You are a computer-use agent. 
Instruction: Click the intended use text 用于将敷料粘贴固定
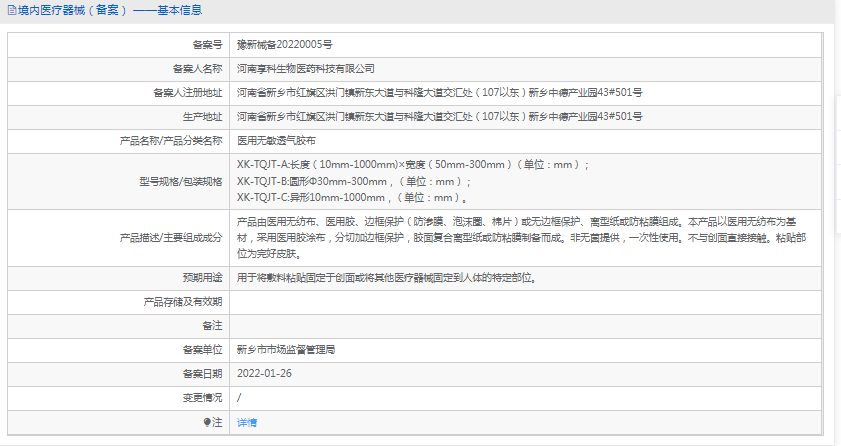pyautogui.click(x=387, y=278)
